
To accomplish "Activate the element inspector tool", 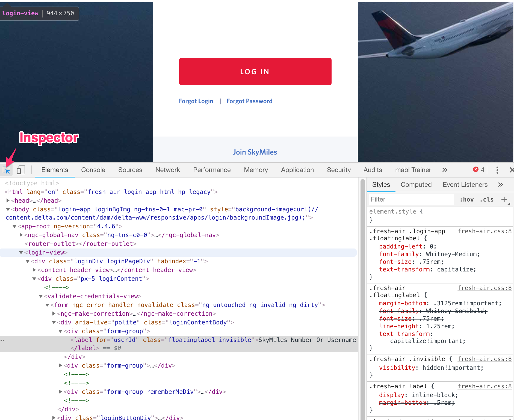I will coord(6,170).
